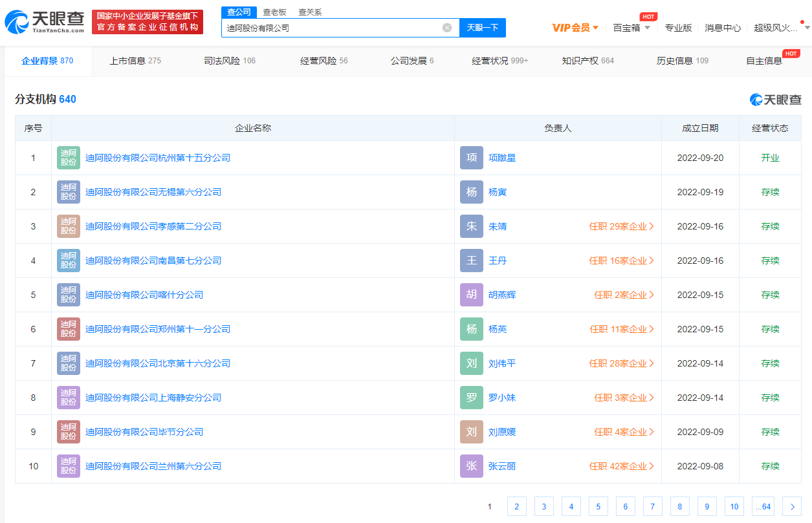Open the 经营状况 999+ tab
The image size is (812, 523).
click(x=500, y=61)
